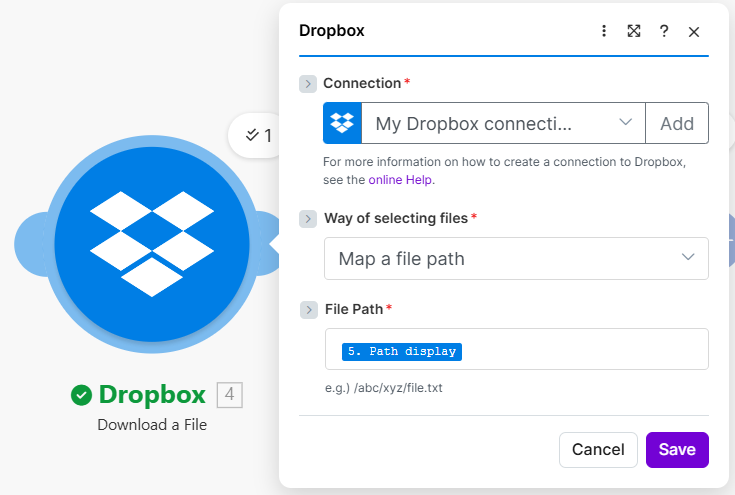Viewport: 735px width, 495px height.
Task: Open help via the question mark icon
Action: tap(663, 31)
